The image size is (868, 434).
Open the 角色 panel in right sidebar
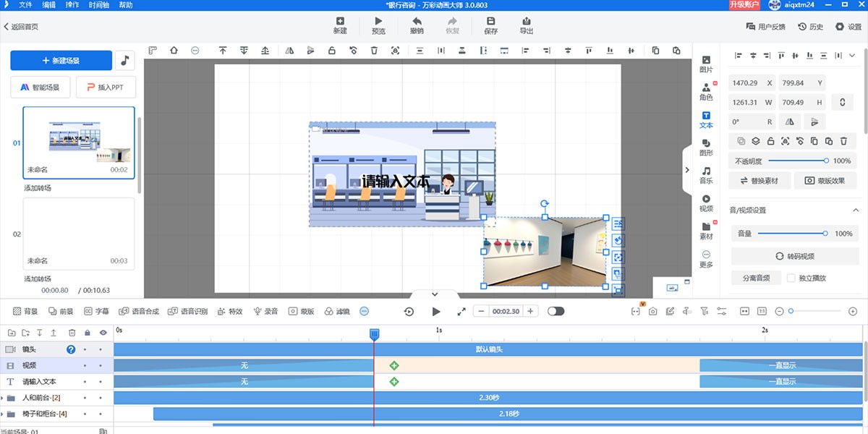tap(706, 91)
